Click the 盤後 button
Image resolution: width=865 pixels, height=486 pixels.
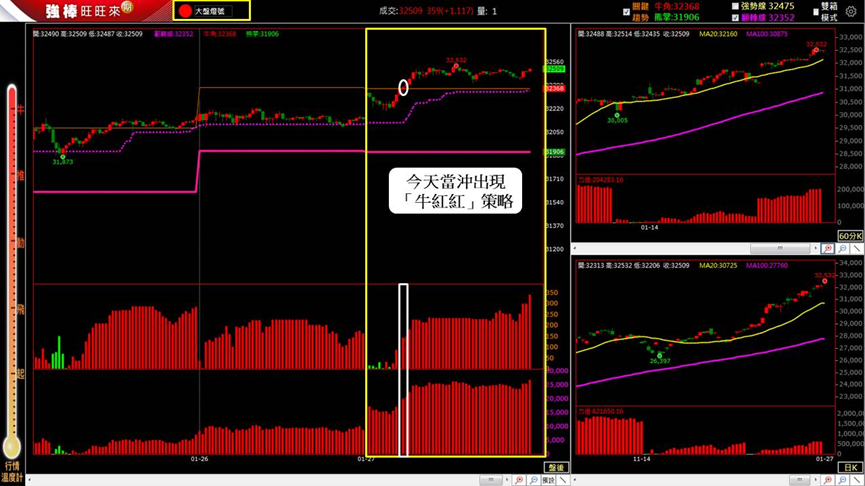tap(556, 468)
